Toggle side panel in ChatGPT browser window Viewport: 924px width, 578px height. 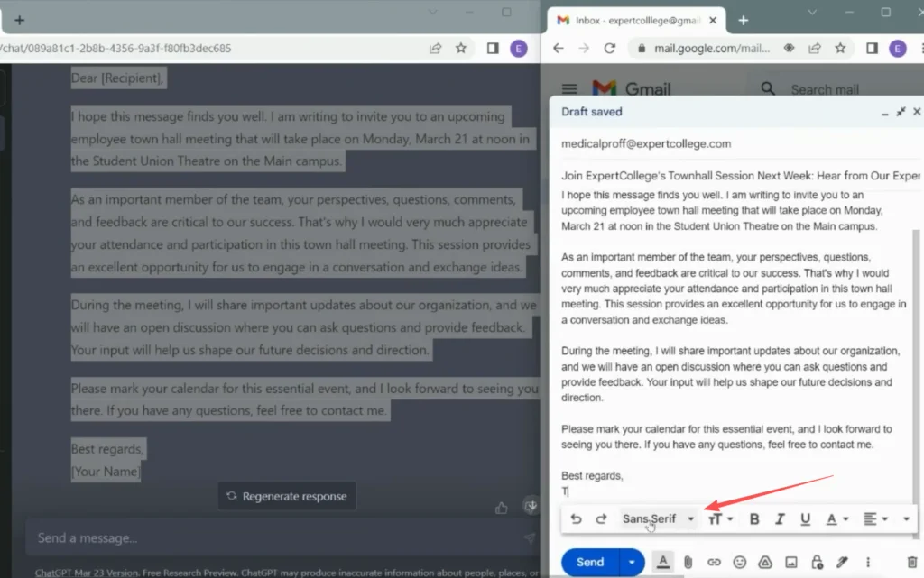493,49
